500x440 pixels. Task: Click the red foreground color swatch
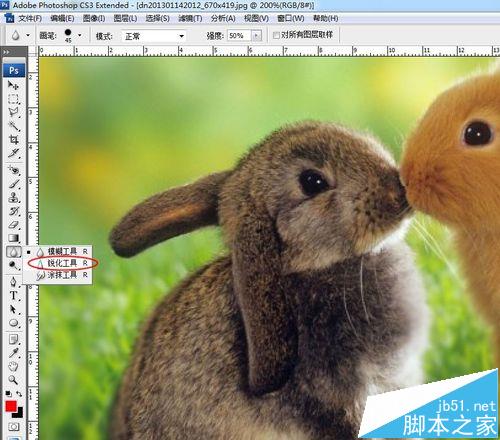11,406
